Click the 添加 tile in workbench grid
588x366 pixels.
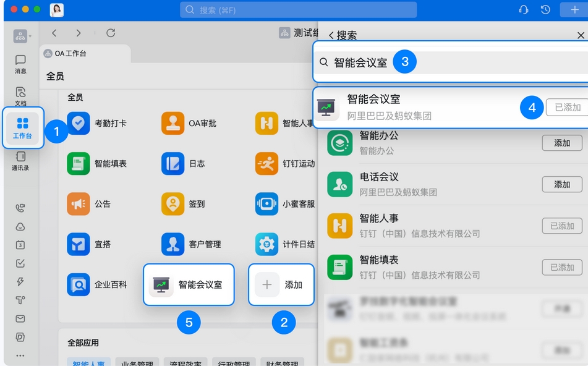click(281, 284)
